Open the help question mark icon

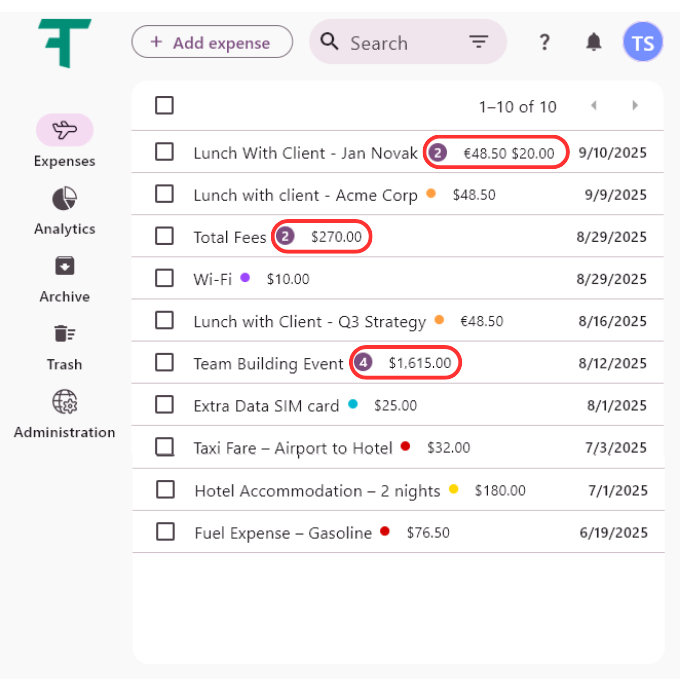click(x=544, y=42)
